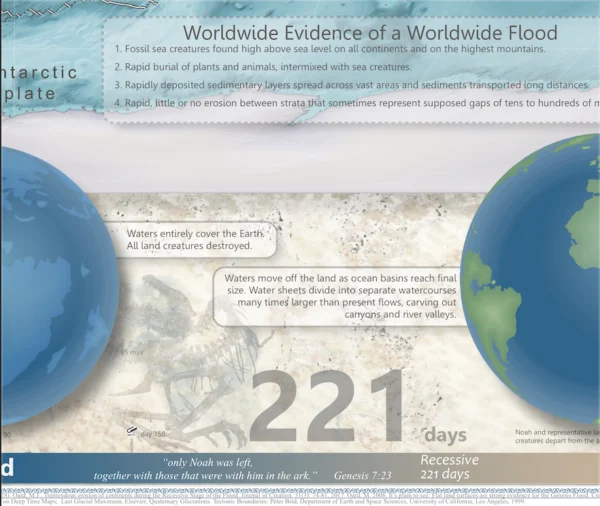Click the 'ntarctic plate' map label
Viewport: 600px width, 506px height.
click(x=38, y=83)
